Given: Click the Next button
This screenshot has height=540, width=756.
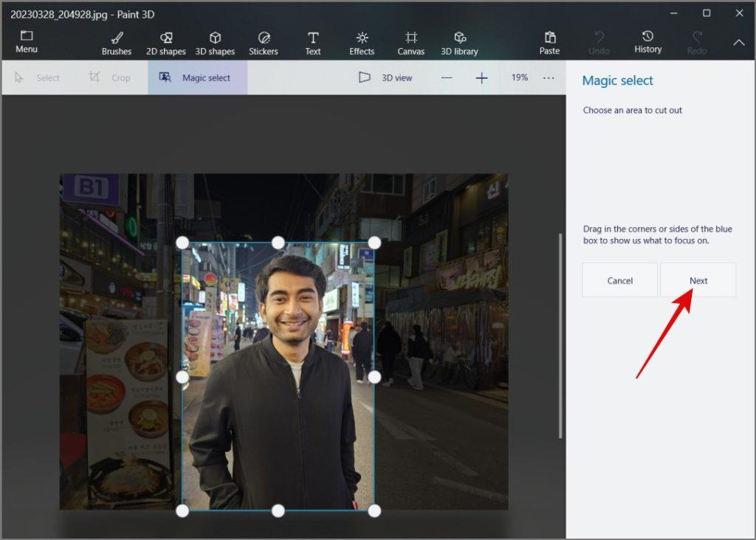Looking at the screenshot, I should pos(698,280).
